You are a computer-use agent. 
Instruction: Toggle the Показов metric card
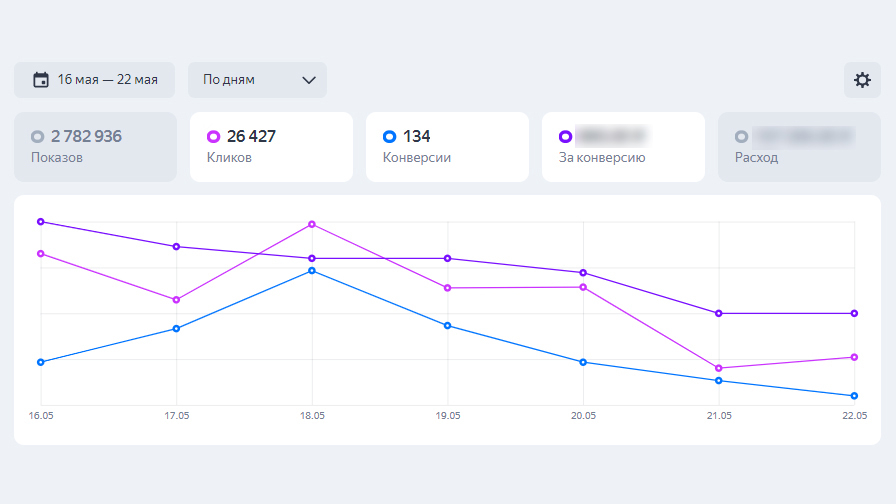[x=95, y=147]
